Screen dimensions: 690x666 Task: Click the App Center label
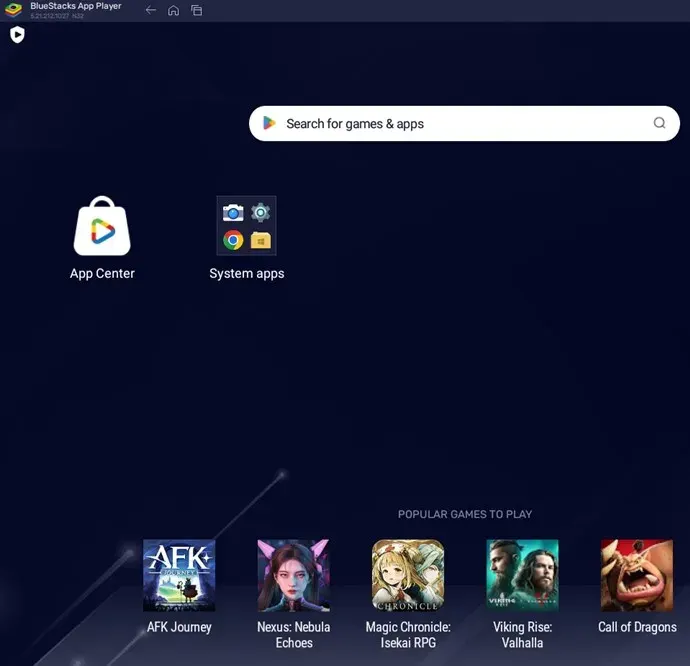[x=102, y=273]
